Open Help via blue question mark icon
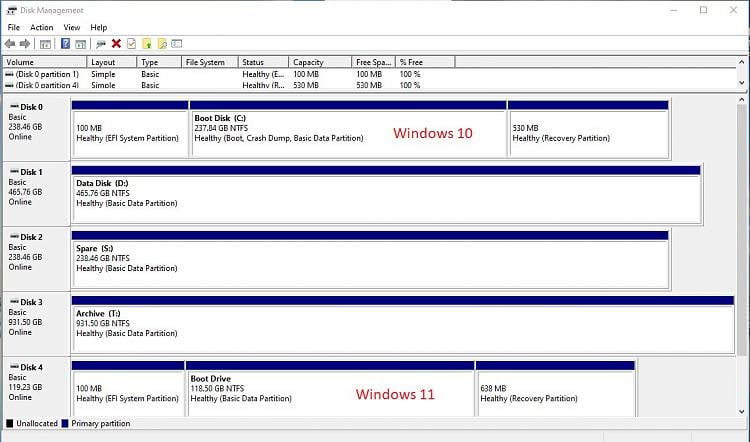The height and width of the screenshot is (442, 750). (x=66, y=44)
